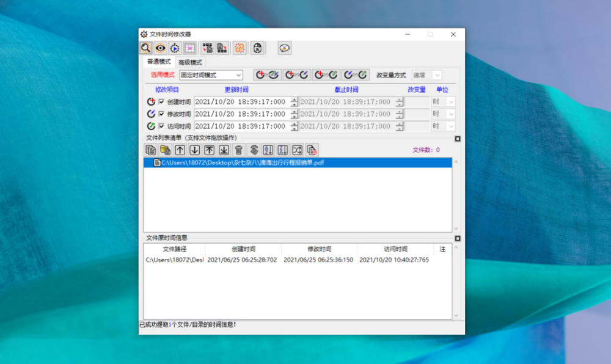The image size is (611, 364).
Task: Click the clear list sweep icon
Action: [254, 150]
